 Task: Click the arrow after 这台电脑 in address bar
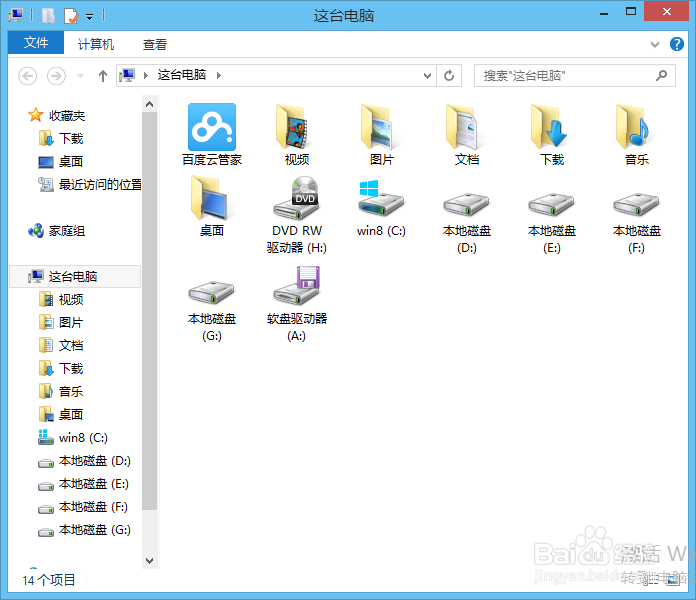(x=219, y=75)
